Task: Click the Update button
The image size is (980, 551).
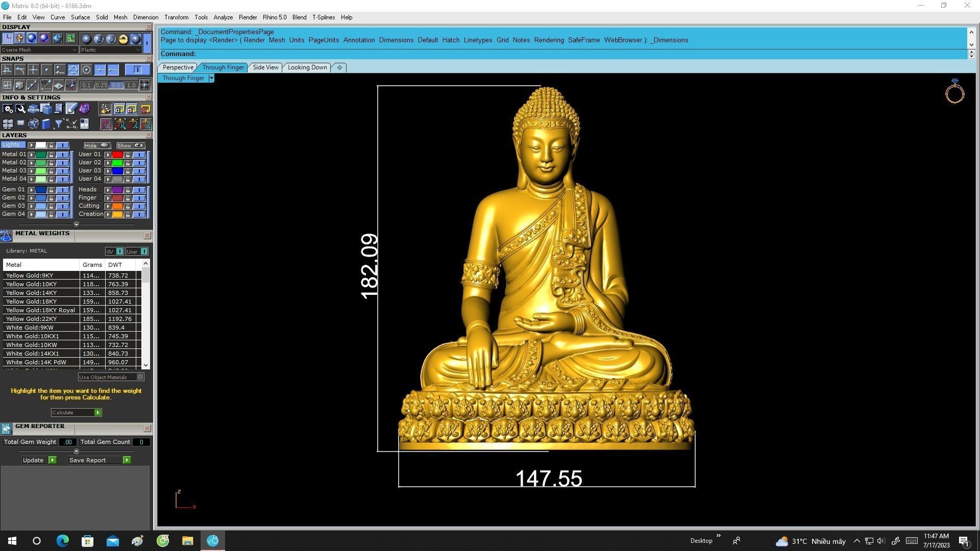Action: click(x=39, y=460)
